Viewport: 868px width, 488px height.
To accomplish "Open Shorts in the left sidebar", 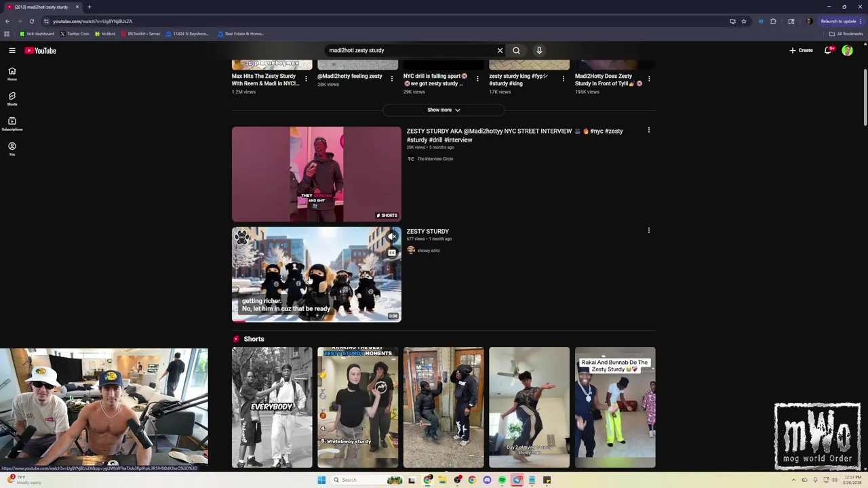I will 12,99.
